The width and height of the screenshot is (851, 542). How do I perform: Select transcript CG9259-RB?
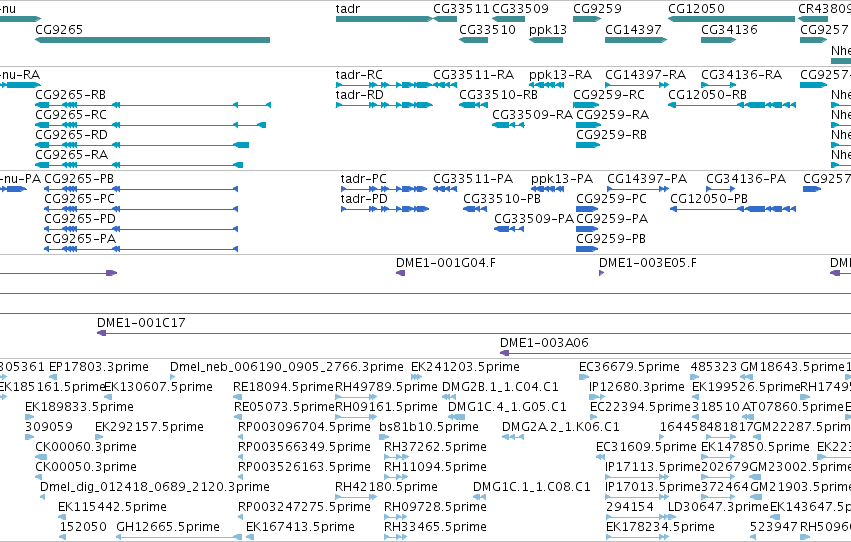click(588, 145)
